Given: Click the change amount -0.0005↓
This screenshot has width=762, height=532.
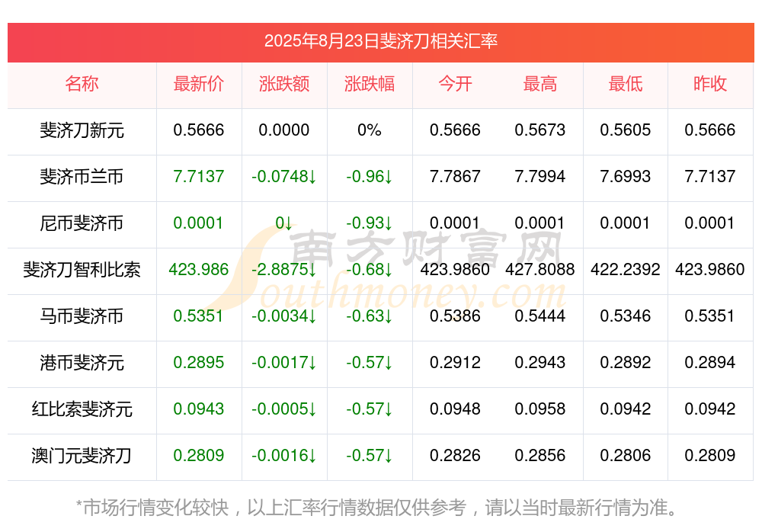Looking at the screenshot, I should point(283,409).
